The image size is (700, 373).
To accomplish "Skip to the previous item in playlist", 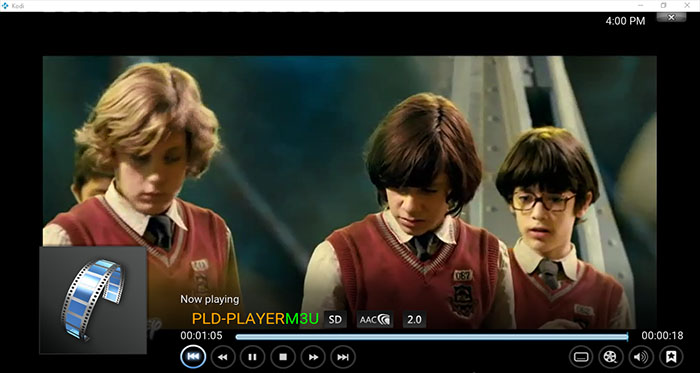I will pyautogui.click(x=193, y=357).
